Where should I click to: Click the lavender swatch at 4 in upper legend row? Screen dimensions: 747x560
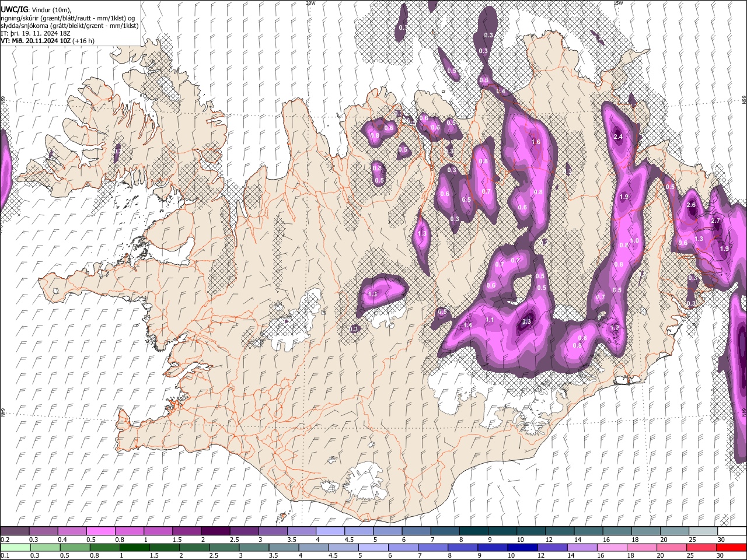pyautogui.click(x=329, y=531)
